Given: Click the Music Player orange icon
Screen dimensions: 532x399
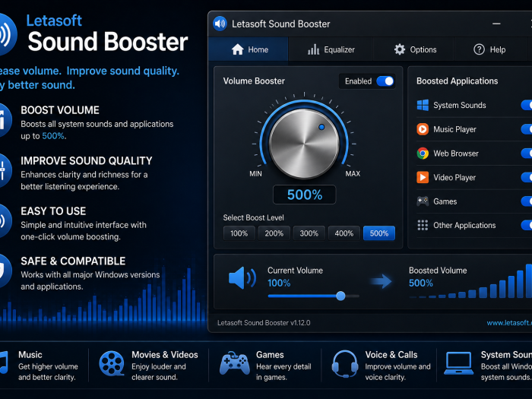Looking at the screenshot, I should (423, 129).
